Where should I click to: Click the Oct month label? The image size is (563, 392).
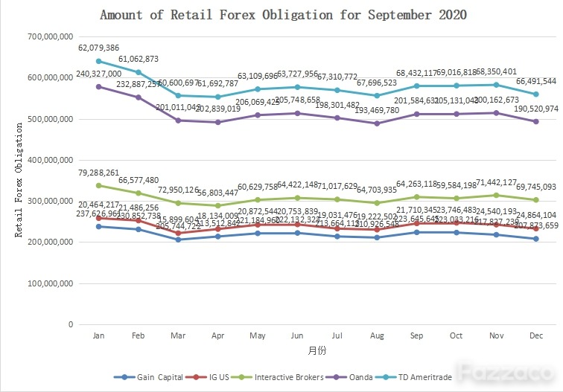point(457,335)
